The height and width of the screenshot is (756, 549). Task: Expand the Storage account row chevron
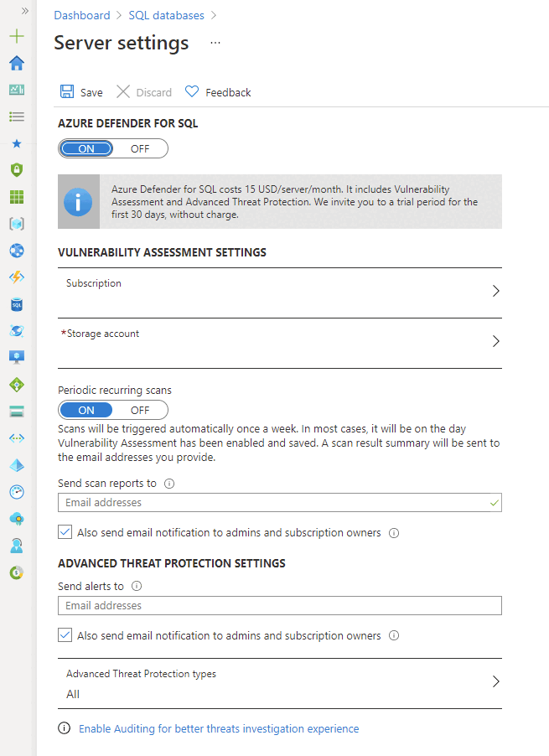[x=495, y=341]
